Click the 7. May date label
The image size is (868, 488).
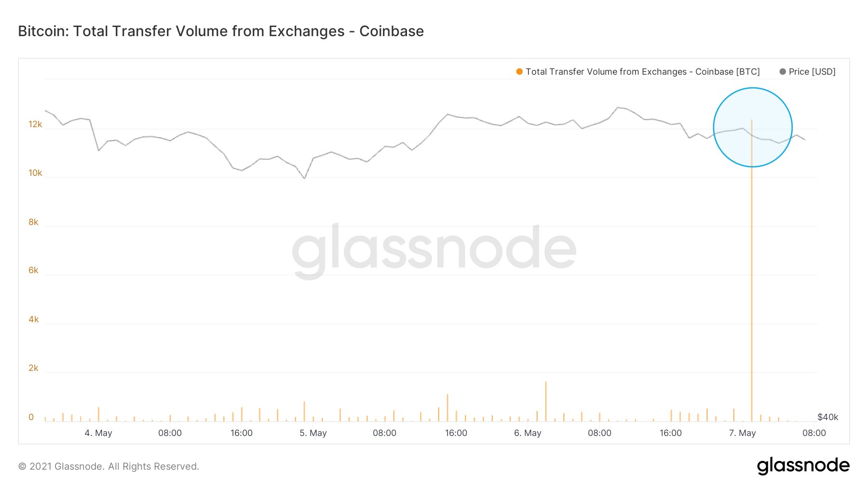click(x=742, y=433)
